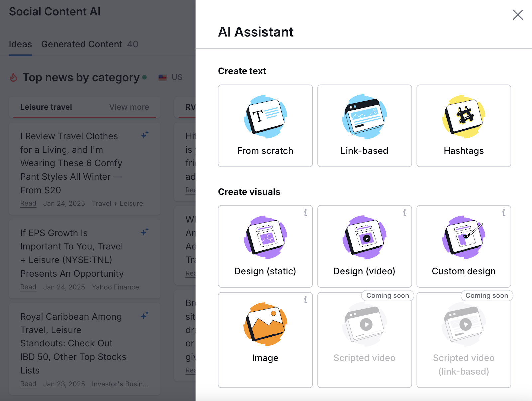Choose the Custom design tool
The image size is (532, 401).
[x=464, y=246]
